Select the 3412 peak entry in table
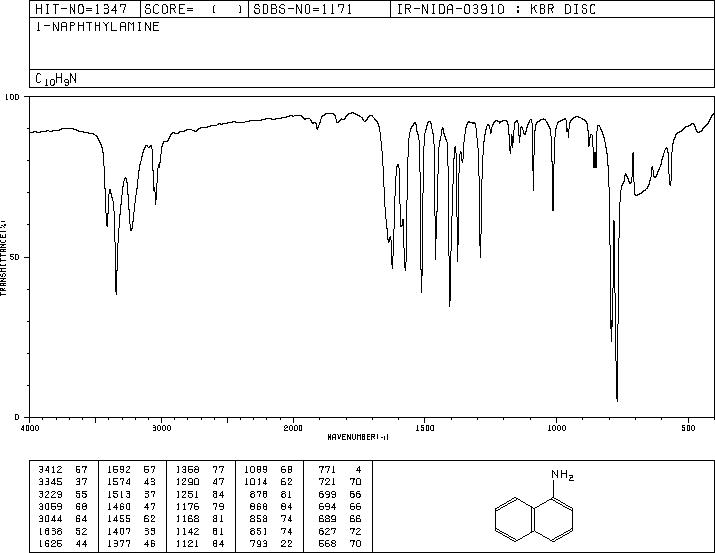715x553 pixels. point(63,469)
